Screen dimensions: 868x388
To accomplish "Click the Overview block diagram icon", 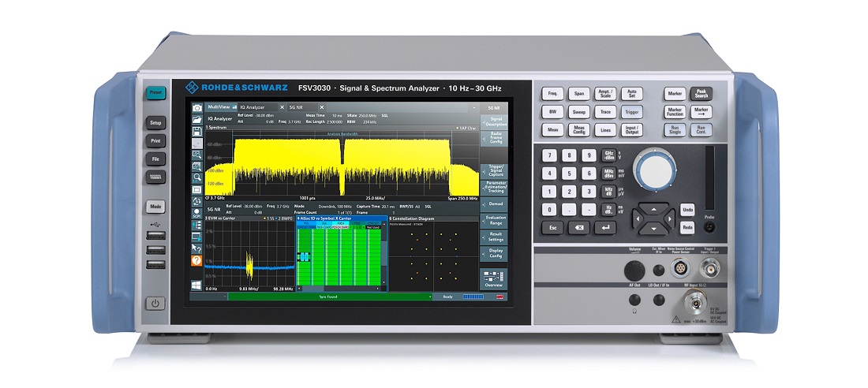I will tap(494, 279).
